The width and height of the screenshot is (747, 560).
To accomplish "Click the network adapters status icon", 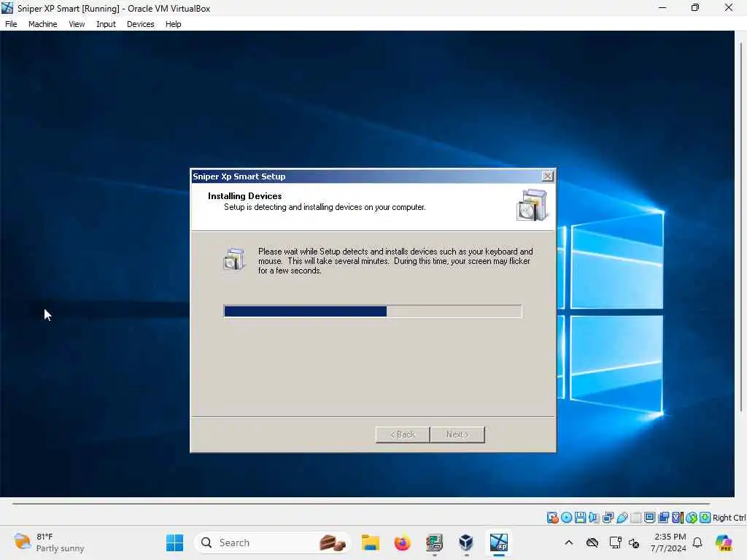I will click(x=608, y=518).
